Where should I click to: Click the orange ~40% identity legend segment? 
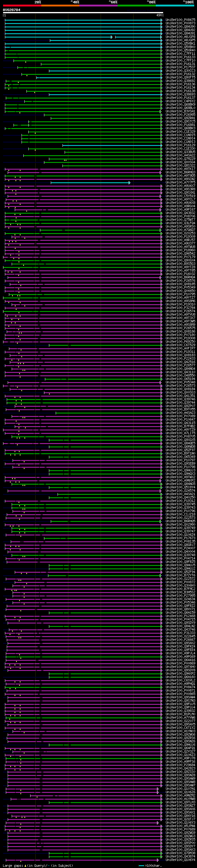[x=60, y=6]
